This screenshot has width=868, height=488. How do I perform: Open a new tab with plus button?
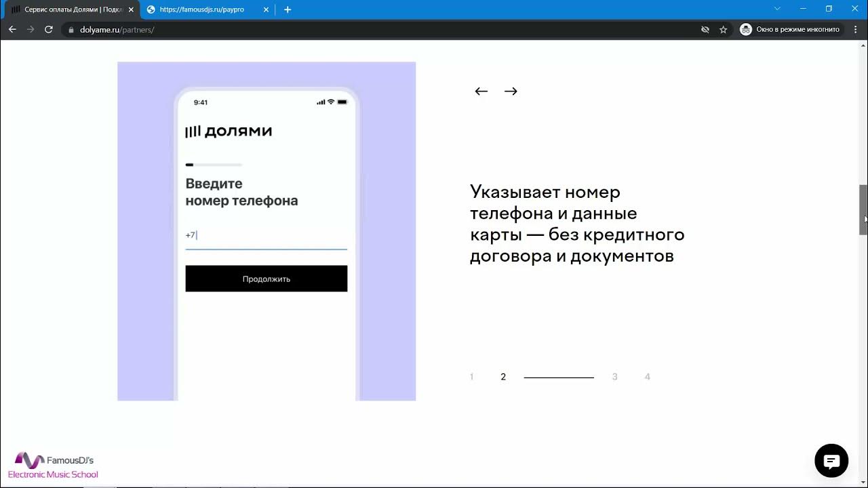point(288,9)
